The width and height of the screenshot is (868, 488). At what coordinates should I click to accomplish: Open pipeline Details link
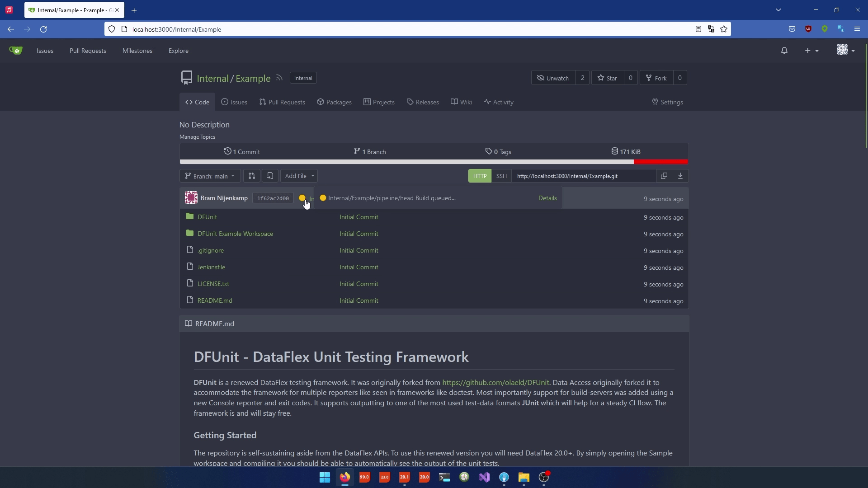(547, 198)
